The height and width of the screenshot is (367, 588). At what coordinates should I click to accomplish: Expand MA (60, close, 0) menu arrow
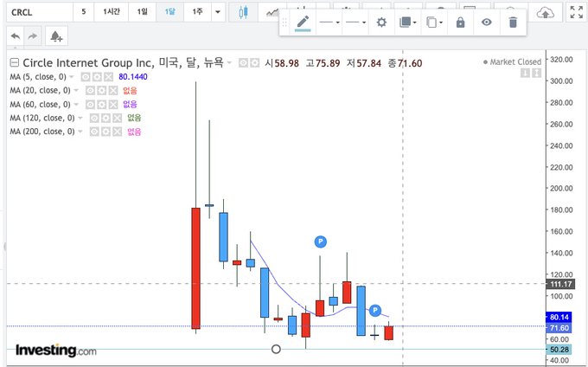[x=76, y=105]
